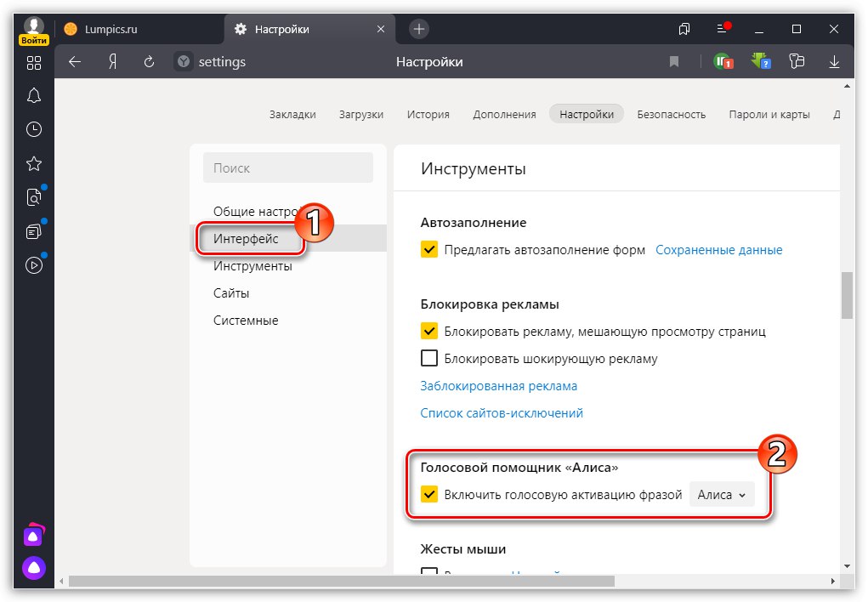The image size is (868, 602).
Task: Open Список сайтов-исключений link
Action: click(x=502, y=413)
